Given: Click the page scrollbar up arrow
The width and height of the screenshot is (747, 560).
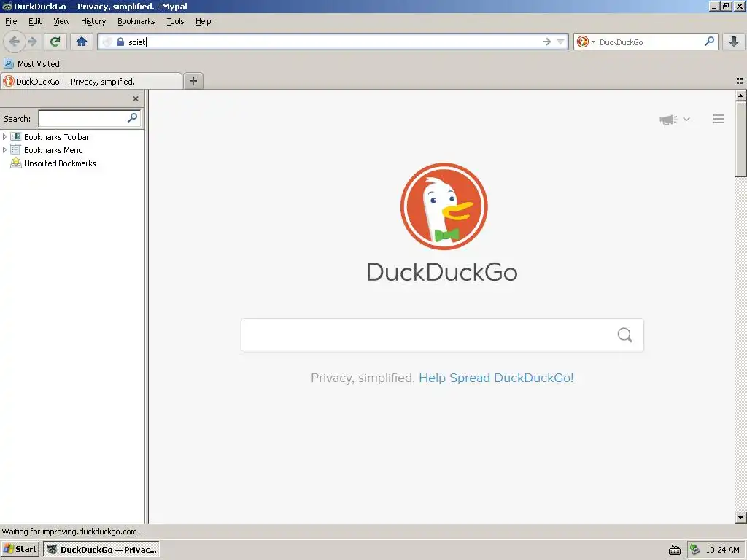Looking at the screenshot, I should 740,96.
